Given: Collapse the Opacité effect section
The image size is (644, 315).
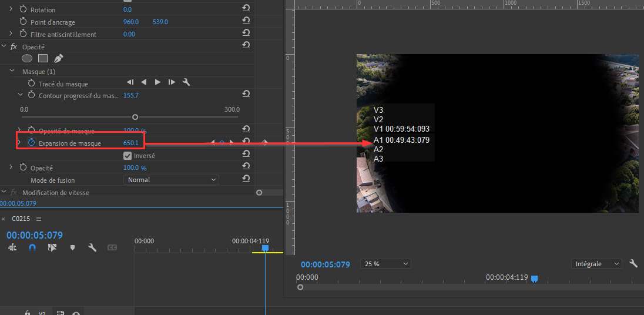Looking at the screenshot, I should 4,46.
